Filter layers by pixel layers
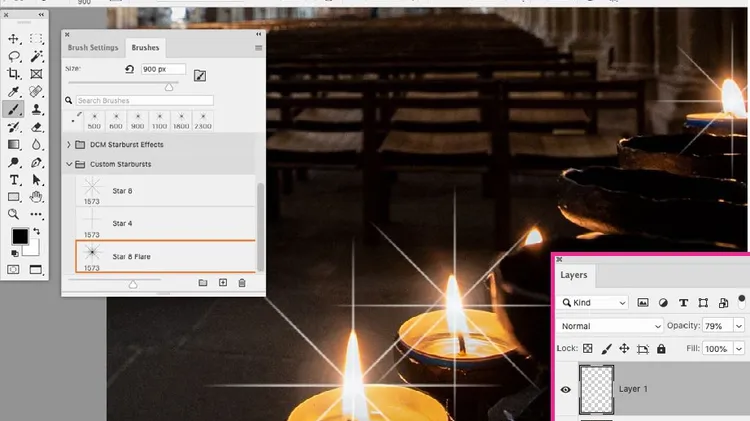This screenshot has width=750, height=421. click(x=643, y=302)
